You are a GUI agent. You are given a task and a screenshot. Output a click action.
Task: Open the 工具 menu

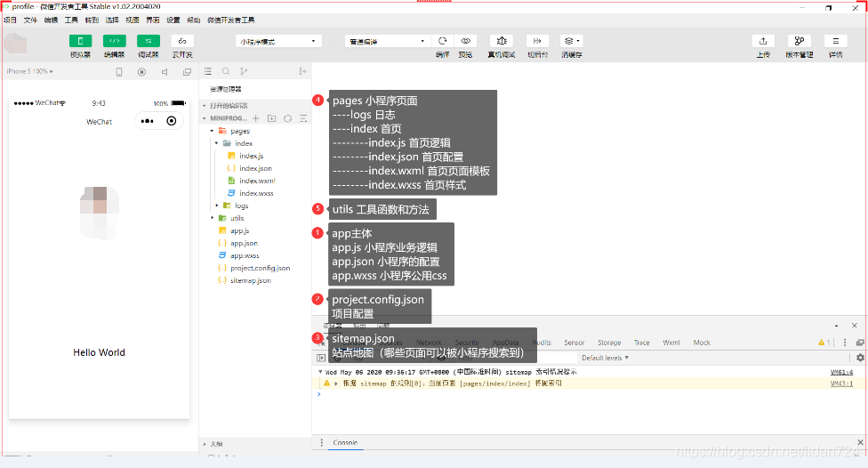click(x=71, y=20)
